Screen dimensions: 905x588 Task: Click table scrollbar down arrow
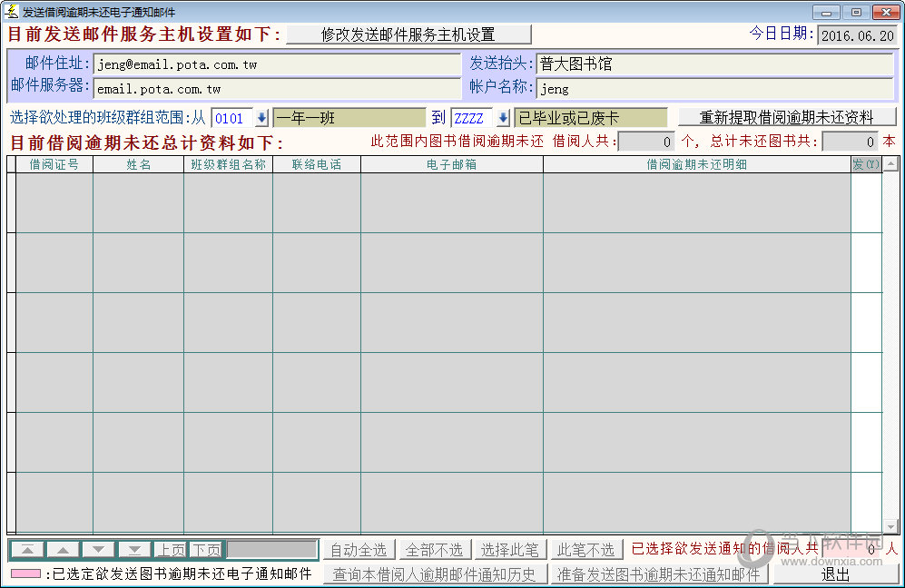891,526
